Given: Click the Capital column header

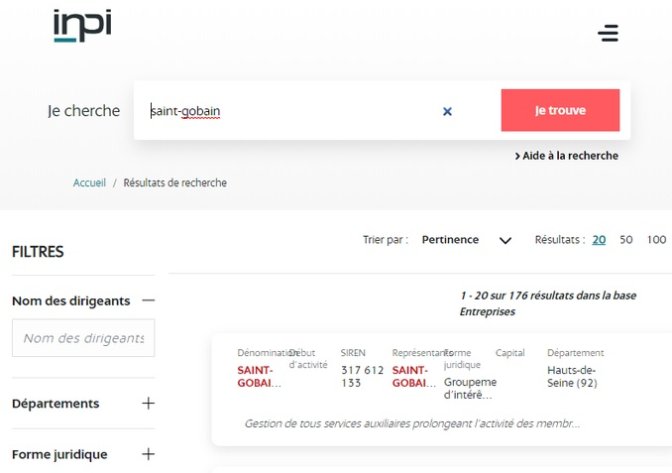Looking at the screenshot, I should (x=510, y=353).
